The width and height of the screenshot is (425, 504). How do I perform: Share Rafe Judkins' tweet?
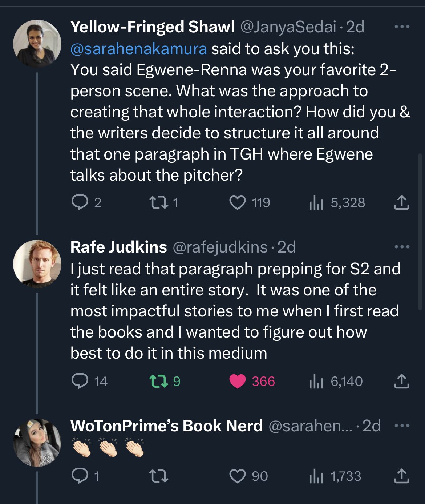pyautogui.click(x=401, y=381)
